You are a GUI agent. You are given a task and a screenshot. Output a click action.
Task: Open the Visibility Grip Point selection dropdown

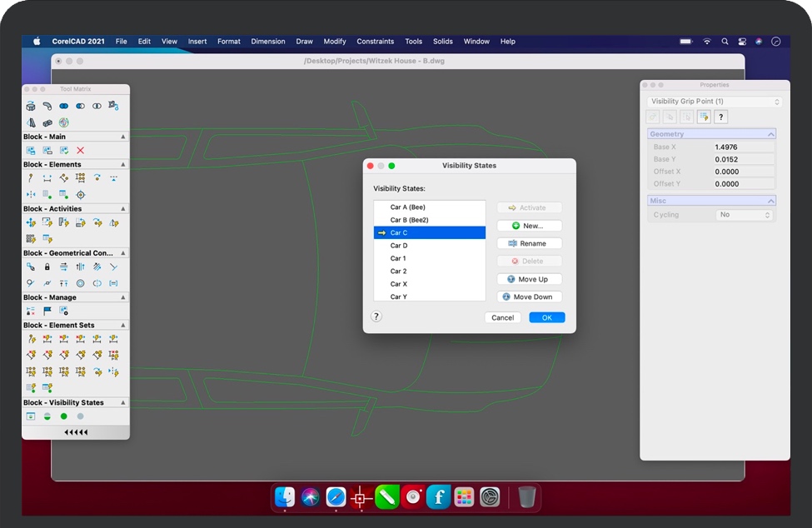[715, 102]
